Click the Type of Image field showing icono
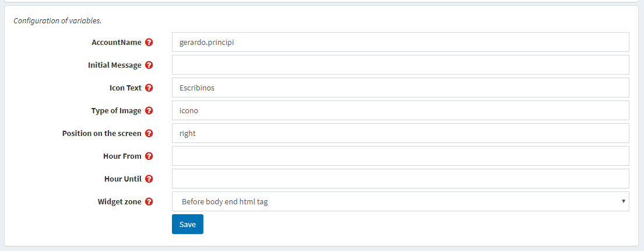 pos(400,111)
